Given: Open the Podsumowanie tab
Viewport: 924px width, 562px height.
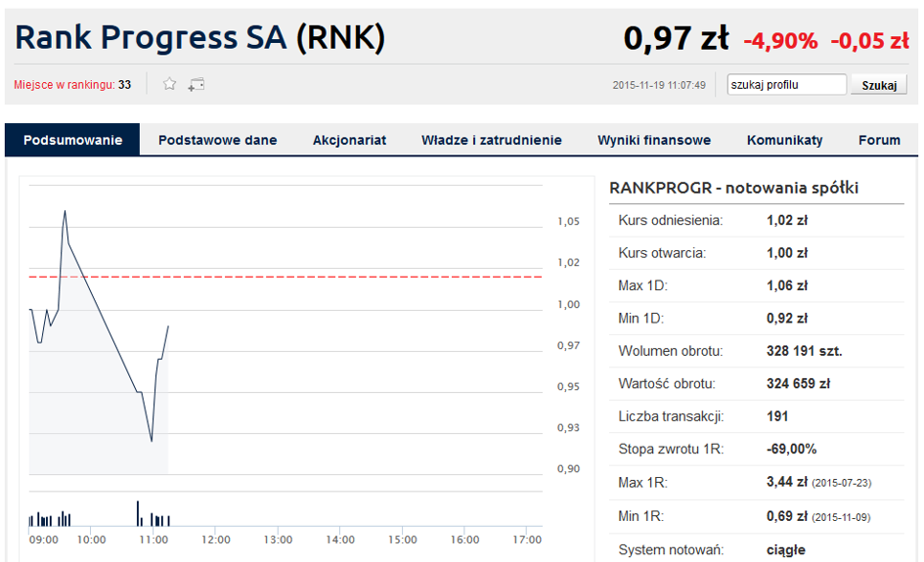Looking at the screenshot, I should coord(72,140).
